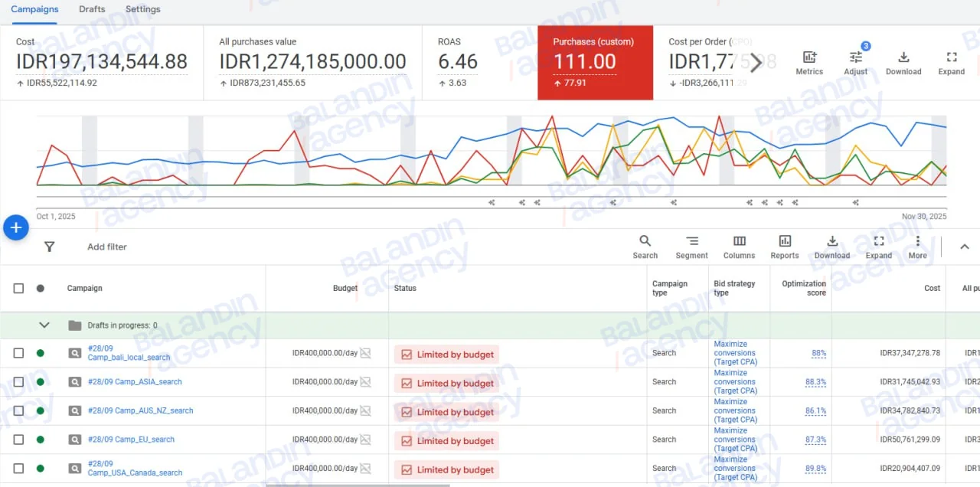Viewport: 980px width, 487px height.
Task: Click the 89.8% optimization score link
Action: pyautogui.click(x=815, y=469)
